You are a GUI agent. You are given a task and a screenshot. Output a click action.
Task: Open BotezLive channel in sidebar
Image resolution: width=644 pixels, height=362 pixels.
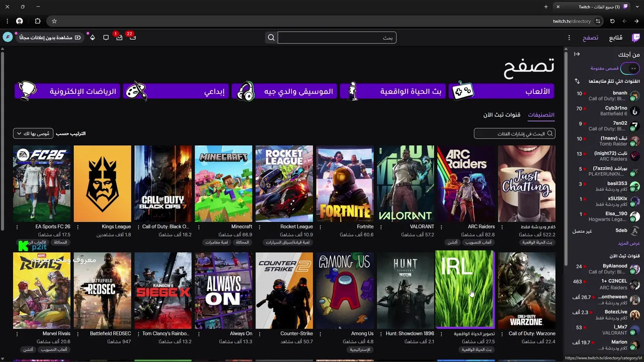point(606,315)
